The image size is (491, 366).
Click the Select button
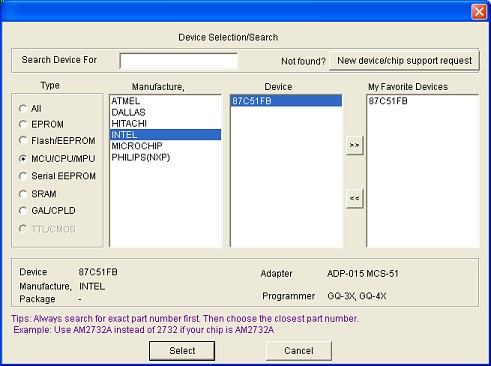click(182, 351)
